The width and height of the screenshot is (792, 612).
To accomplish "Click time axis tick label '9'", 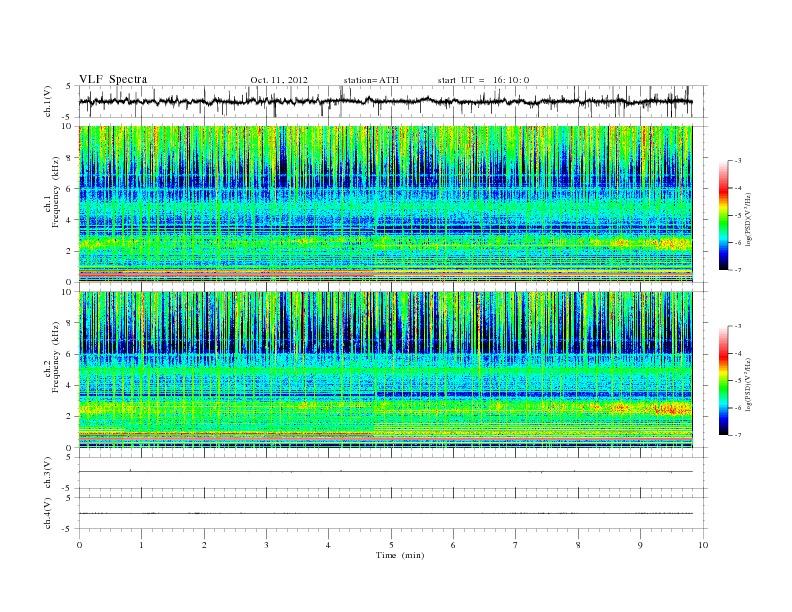I will [x=640, y=545].
